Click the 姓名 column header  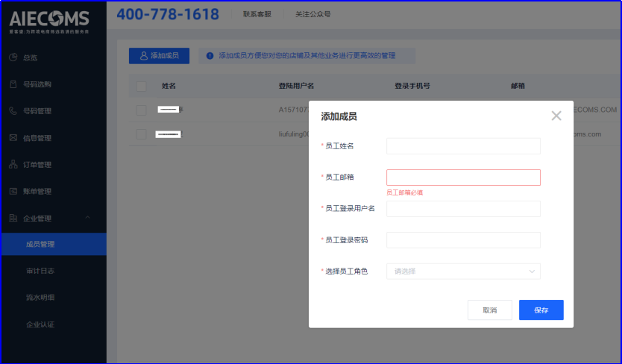(169, 86)
